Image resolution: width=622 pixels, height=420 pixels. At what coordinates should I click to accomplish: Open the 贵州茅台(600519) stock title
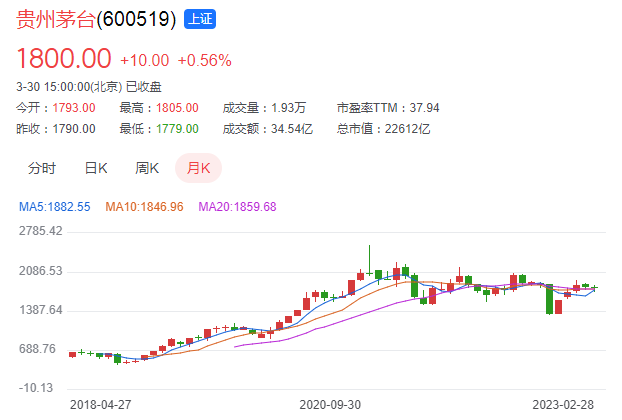[x=96, y=19]
